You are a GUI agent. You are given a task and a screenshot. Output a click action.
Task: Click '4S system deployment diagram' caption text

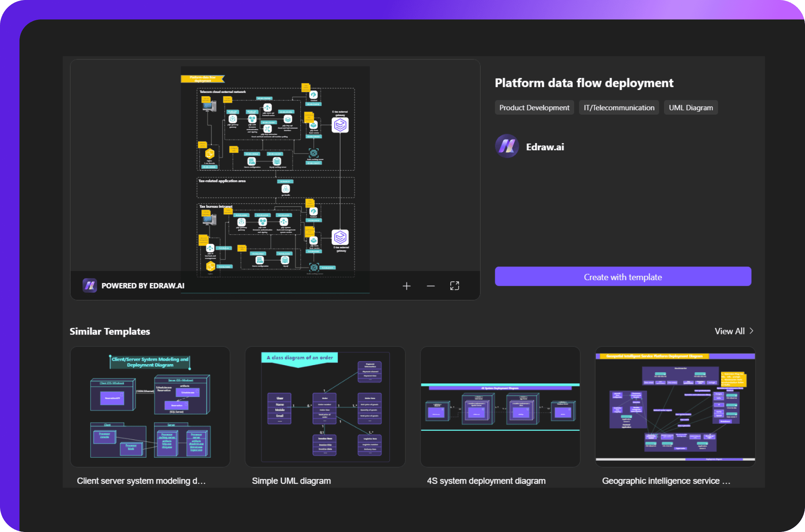coord(486,481)
